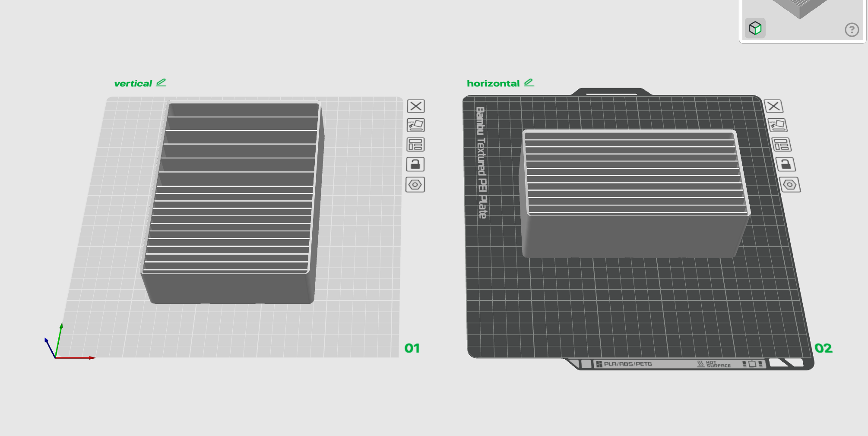Click the plate number 02 label
Image resolution: width=868 pixels, height=436 pixels.
coord(823,348)
